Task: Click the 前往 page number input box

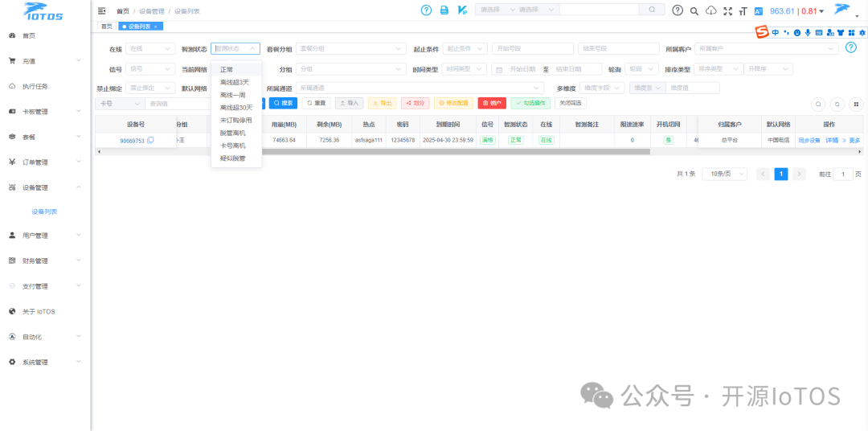Action: coord(843,174)
